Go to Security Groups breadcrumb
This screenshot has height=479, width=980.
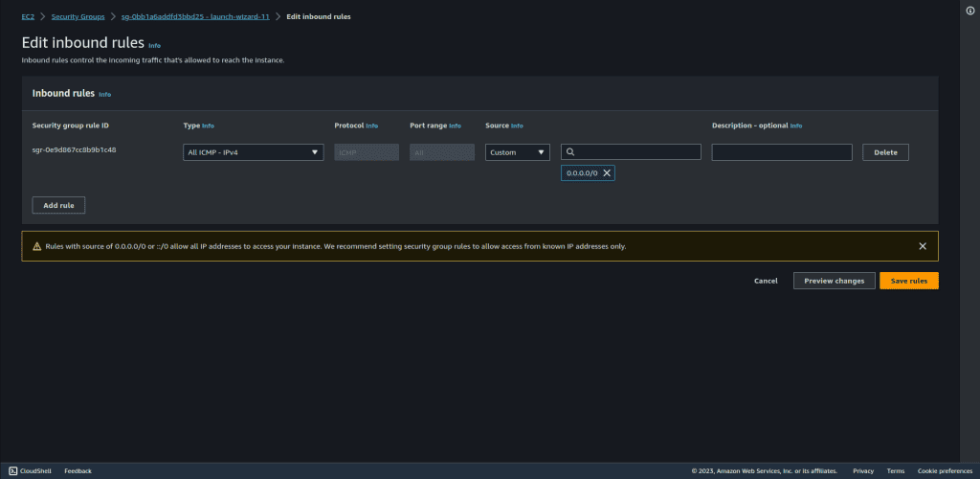[78, 16]
